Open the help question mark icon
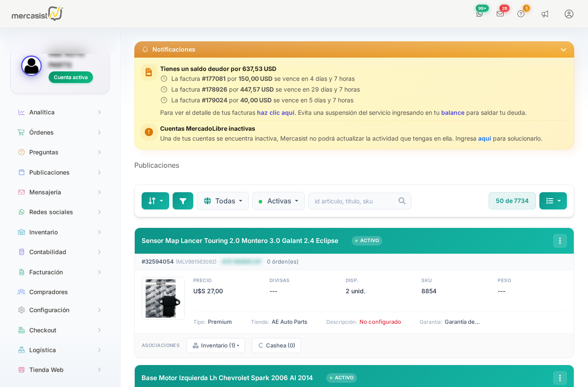 click(521, 14)
